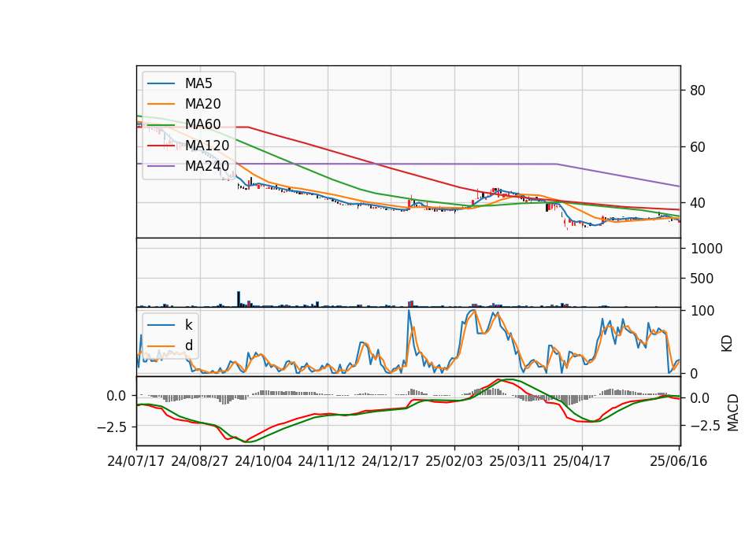The height and width of the screenshot is (543, 756).
Task: Click the 24/11/12 date axis label
Action: tap(327, 461)
